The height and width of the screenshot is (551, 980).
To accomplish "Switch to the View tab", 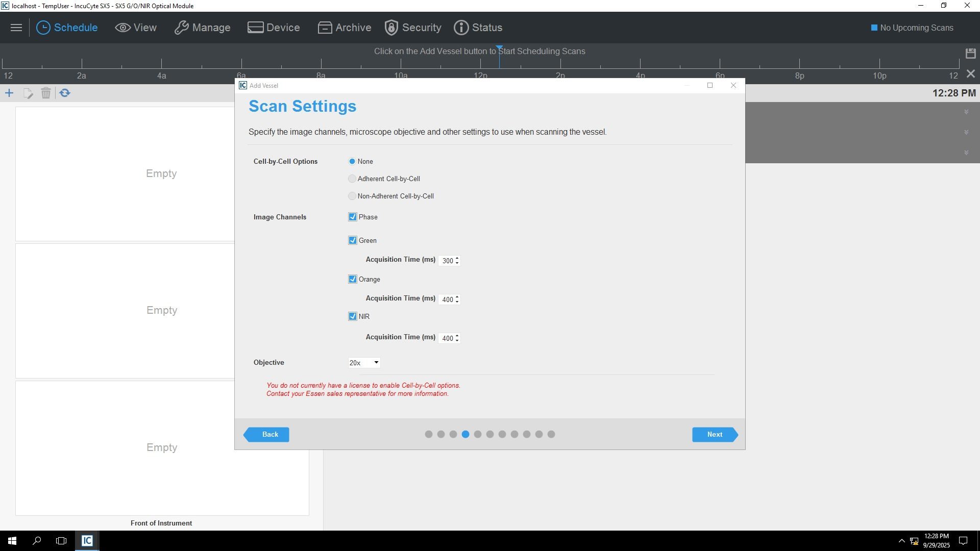I will pos(136,28).
